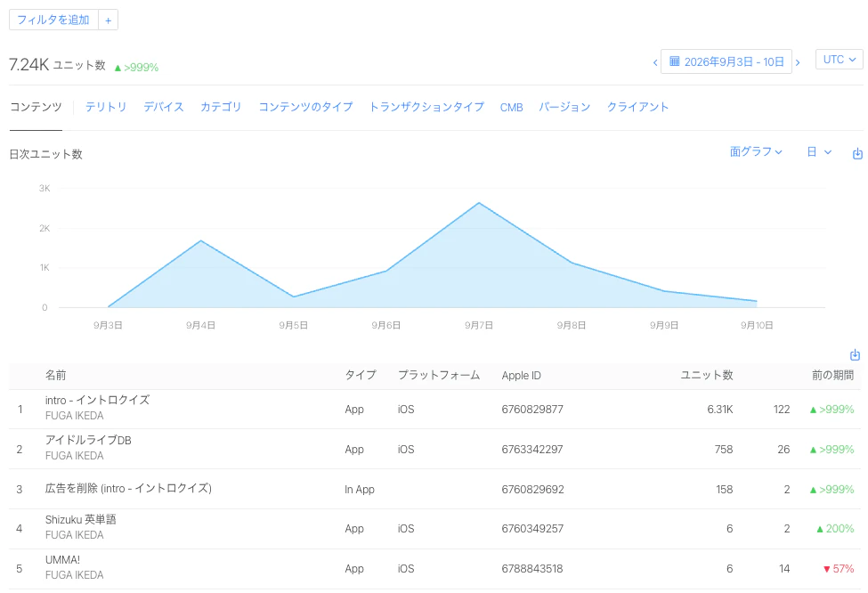Download the 日次ユニット数 chart data
This screenshot has width=868, height=593.
tap(857, 153)
